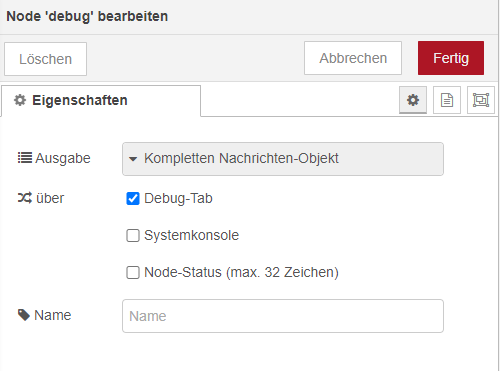Click the Systemkonsole label text
The height and width of the screenshot is (371, 500).
[192, 235]
